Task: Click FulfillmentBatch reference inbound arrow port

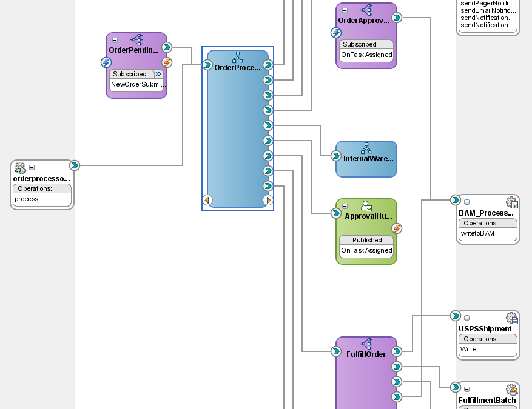Action: tap(456, 387)
